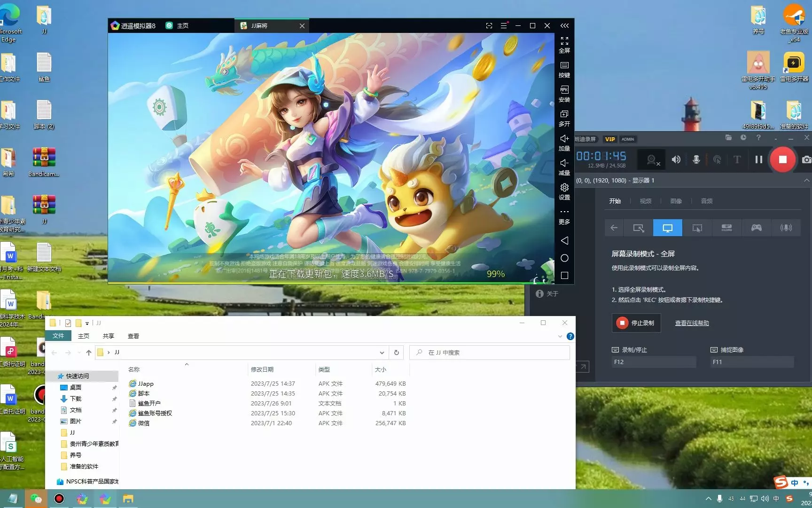Lower volume with the emulator 减量 icon
The image size is (812, 508).
click(564, 163)
